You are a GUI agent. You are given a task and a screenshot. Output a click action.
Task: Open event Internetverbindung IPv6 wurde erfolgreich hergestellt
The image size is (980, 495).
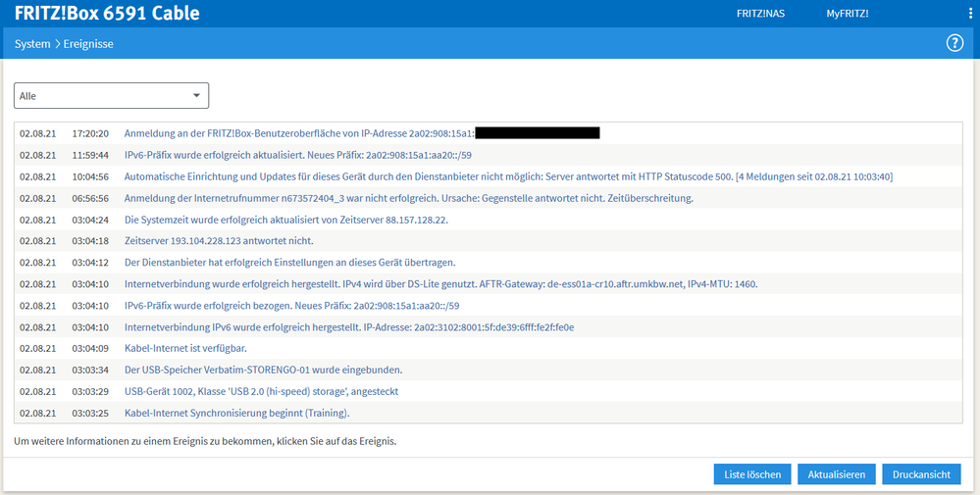pos(349,327)
